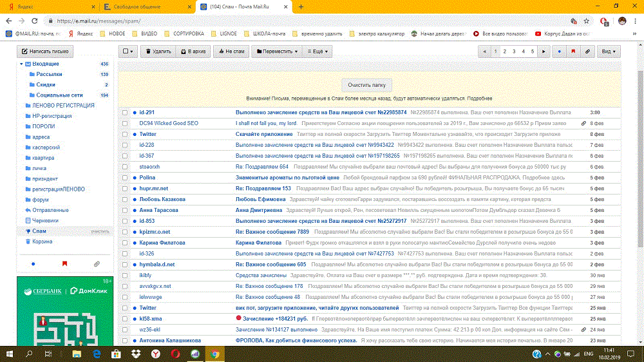
Task: Open the Корзина folder in sidebar
Action: coord(42,242)
